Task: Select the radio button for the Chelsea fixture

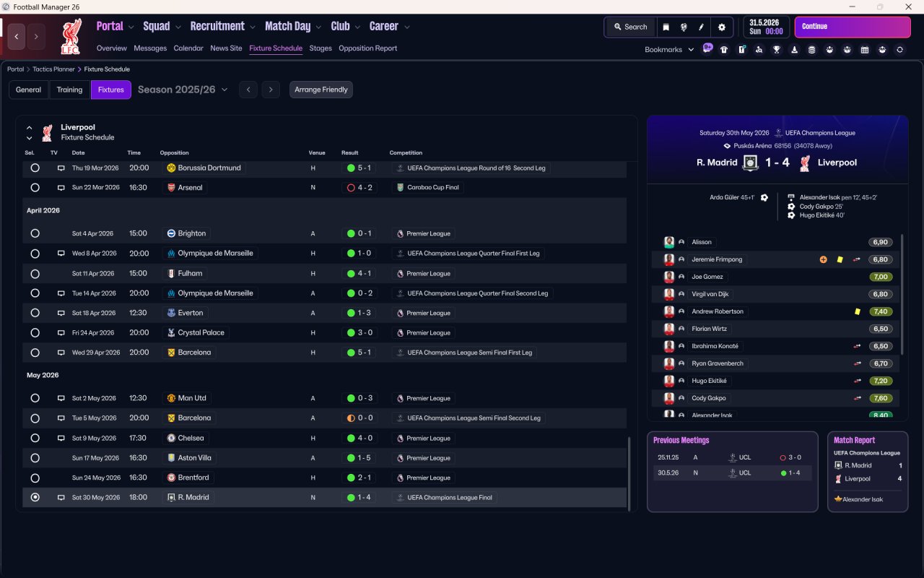Action: tap(35, 439)
